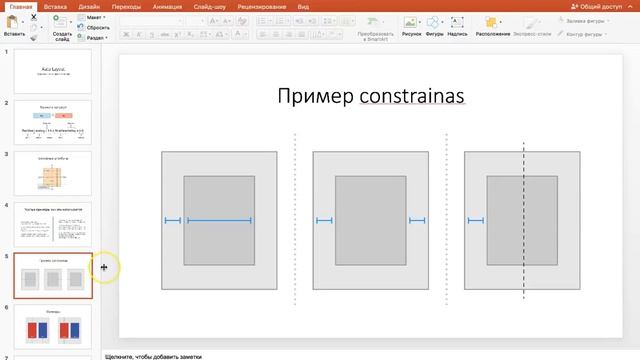The width and height of the screenshot is (640, 360).
Task: Collapse ribbon with the top-right chevron
Action: point(630,7)
